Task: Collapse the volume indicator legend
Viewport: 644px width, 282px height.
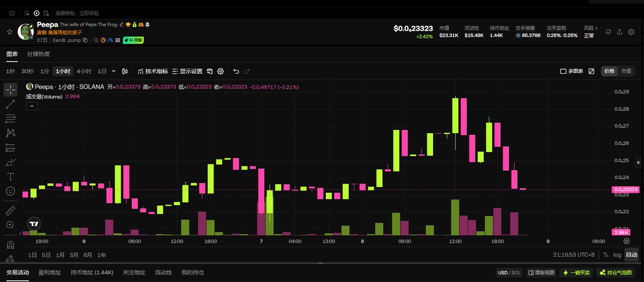Action: tap(31, 106)
